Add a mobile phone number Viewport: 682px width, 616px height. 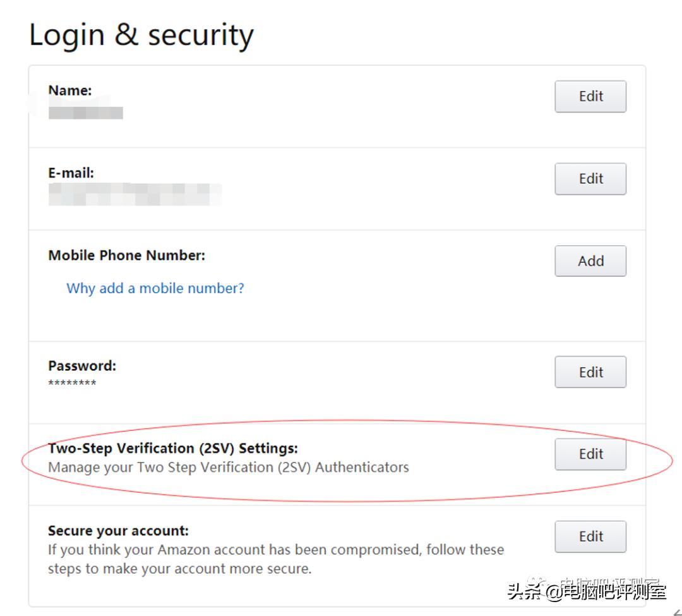pos(590,261)
